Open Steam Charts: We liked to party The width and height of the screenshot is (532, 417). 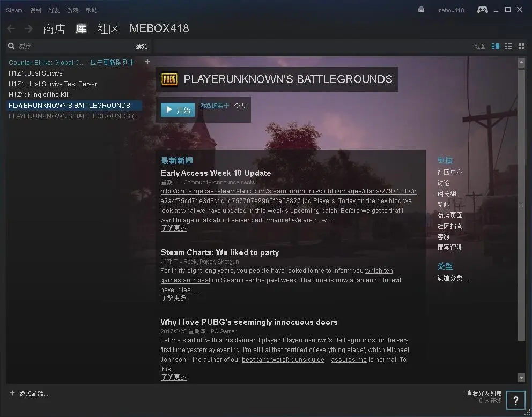tap(220, 252)
